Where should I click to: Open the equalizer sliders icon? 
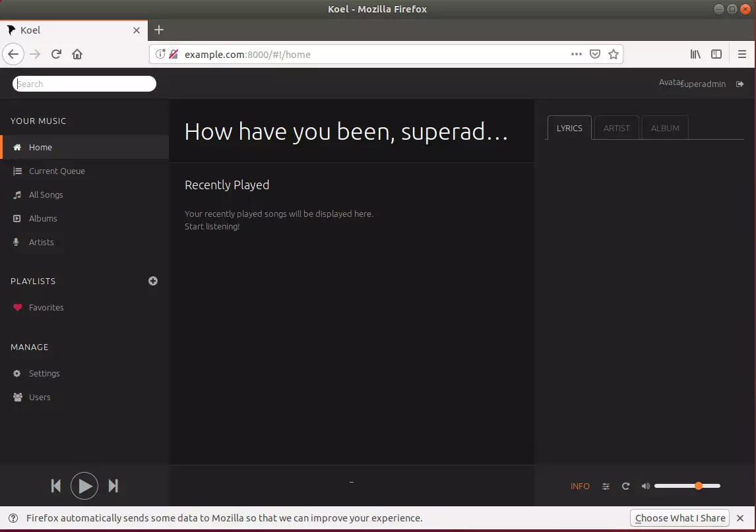pyautogui.click(x=606, y=487)
